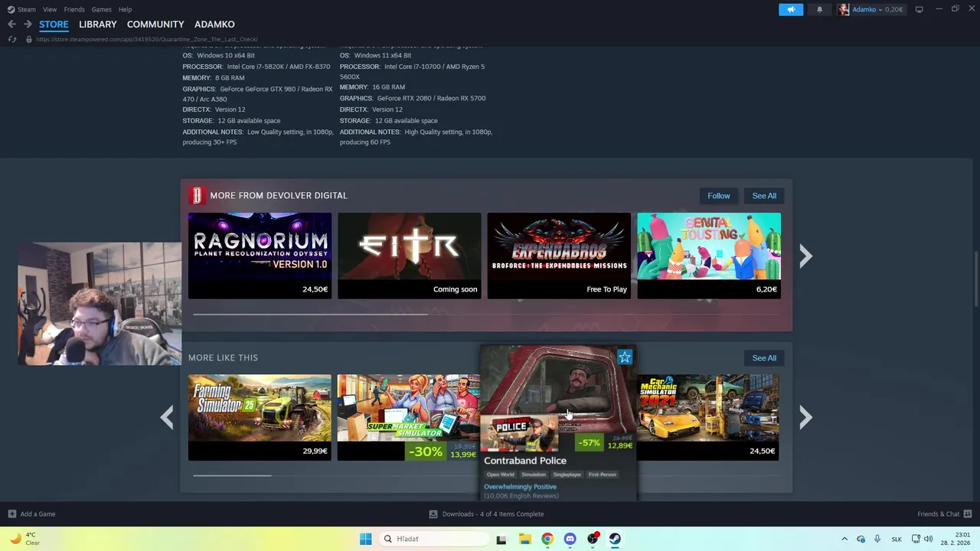Switch to Big Picture mode icon
Viewport: 980px width, 551px height.
pyautogui.click(x=919, y=9)
